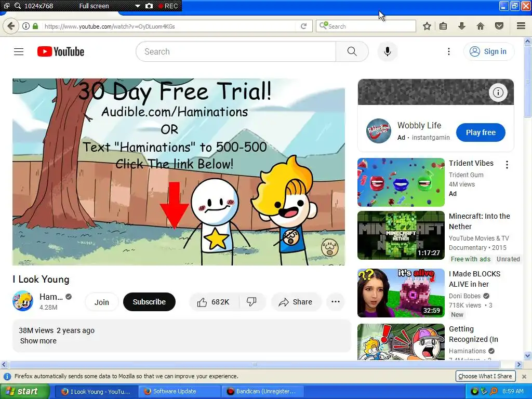Click the channel watermark on video corner
532x399 pixels.
pyautogui.click(x=329, y=247)
